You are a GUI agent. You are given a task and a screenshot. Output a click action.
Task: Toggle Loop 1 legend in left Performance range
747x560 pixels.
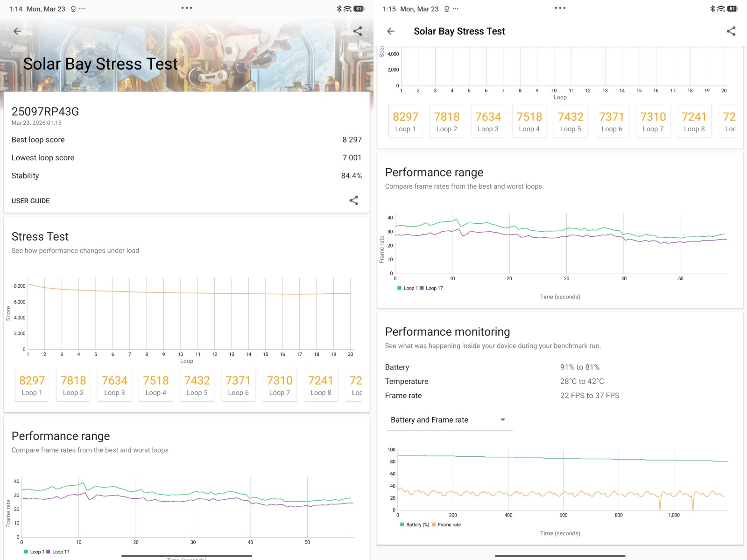click(x=34, y=552)
